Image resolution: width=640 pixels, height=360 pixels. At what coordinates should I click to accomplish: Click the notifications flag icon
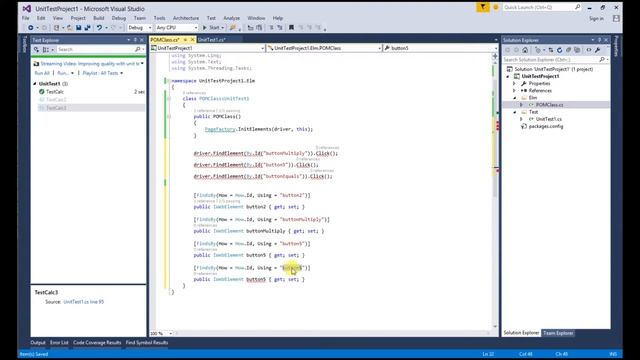[482, 7]
